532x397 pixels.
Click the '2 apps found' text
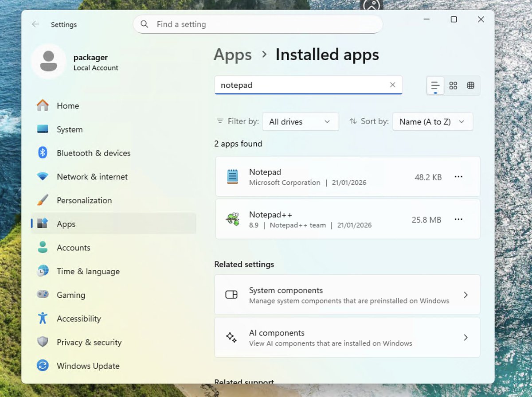point(238,144)
